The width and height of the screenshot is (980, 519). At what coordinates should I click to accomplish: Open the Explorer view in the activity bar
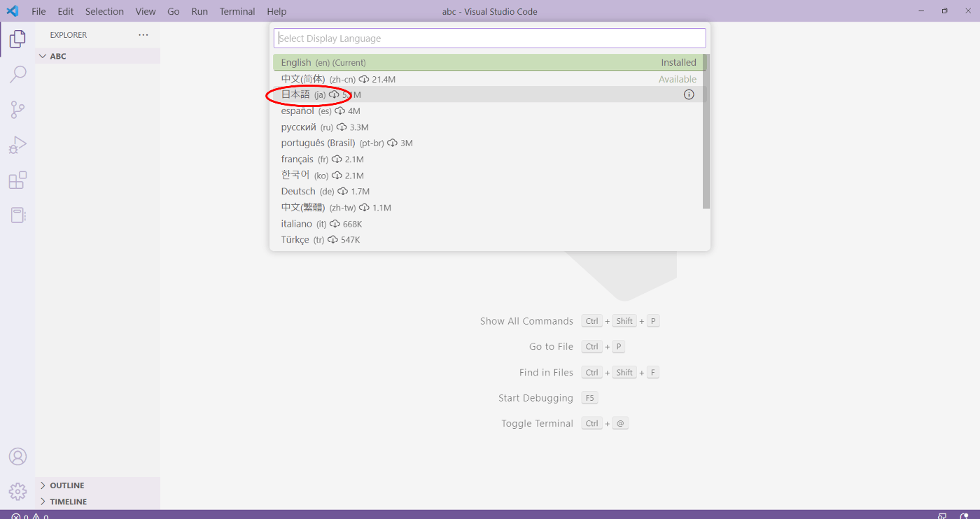click(17, 39)
